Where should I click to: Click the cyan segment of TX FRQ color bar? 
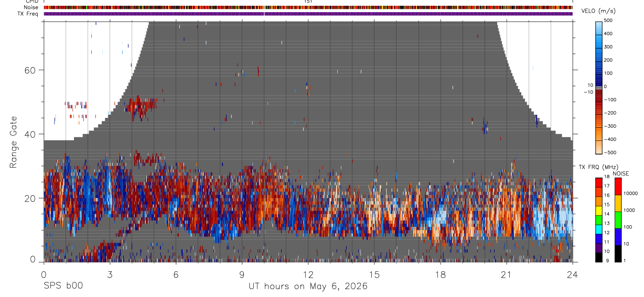(x=599, y=229)
